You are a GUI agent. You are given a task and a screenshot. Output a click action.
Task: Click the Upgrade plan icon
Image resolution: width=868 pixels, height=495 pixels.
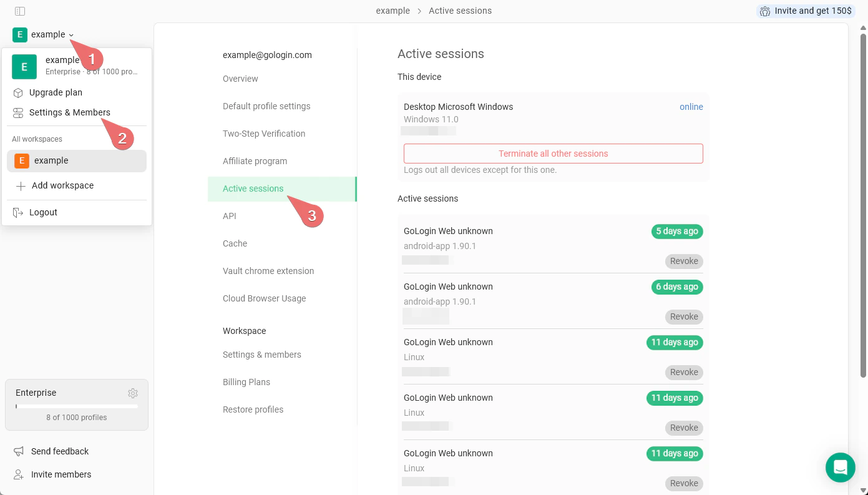(x=19, y=92)
